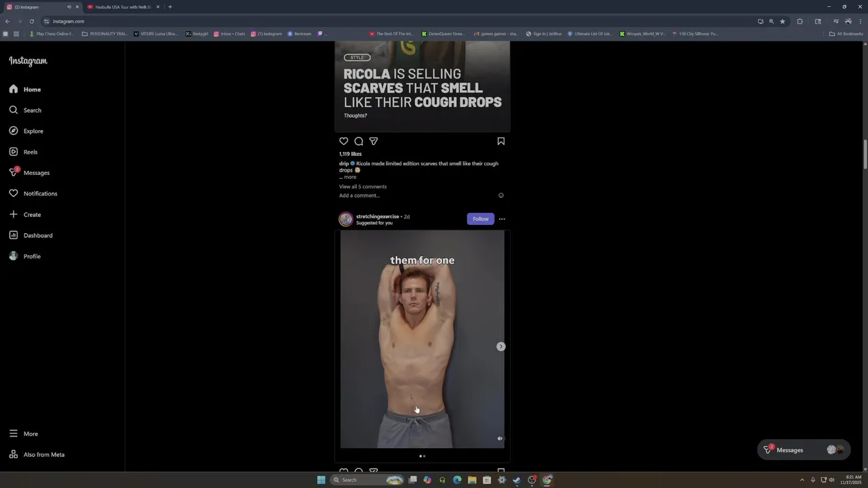The height and width of the screenshot is (488, 868).
Task: Open Reels from the sidebar
Action: pyautogui.click(x=23, y=152)
